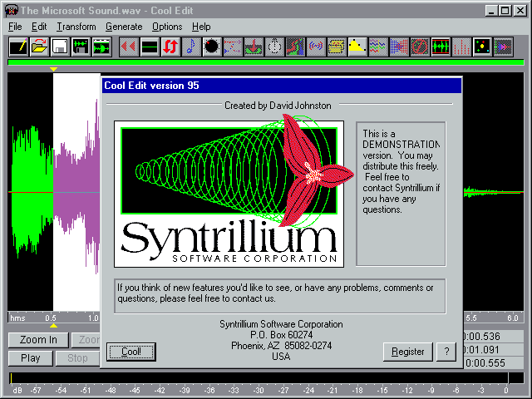532x399 pixels.
Task: Click the yellow chest icon
Action: point(337,47)
